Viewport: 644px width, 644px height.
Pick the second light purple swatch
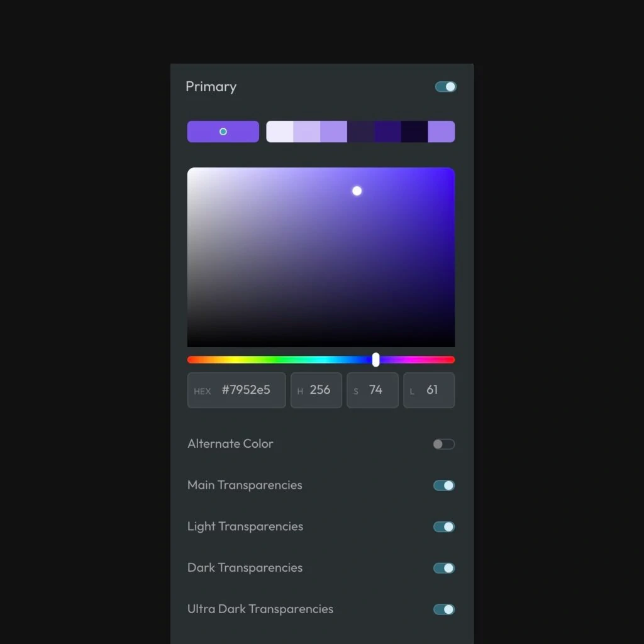pos(307,131)
